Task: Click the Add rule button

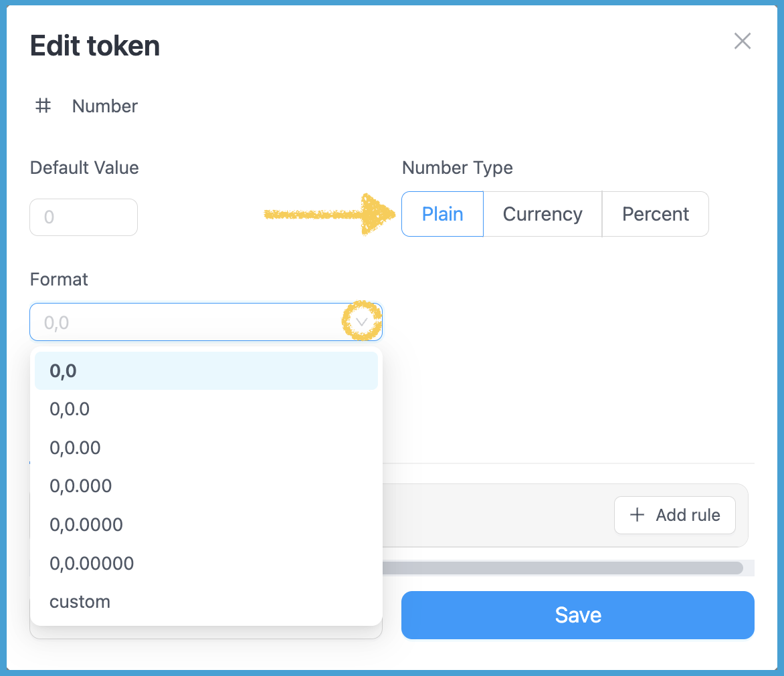Action: (674, 515)
